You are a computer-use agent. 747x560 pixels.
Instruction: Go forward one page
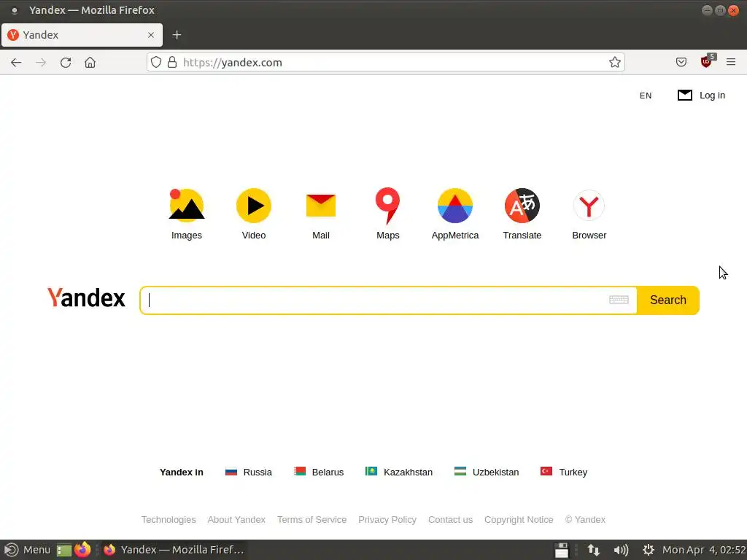41,63
